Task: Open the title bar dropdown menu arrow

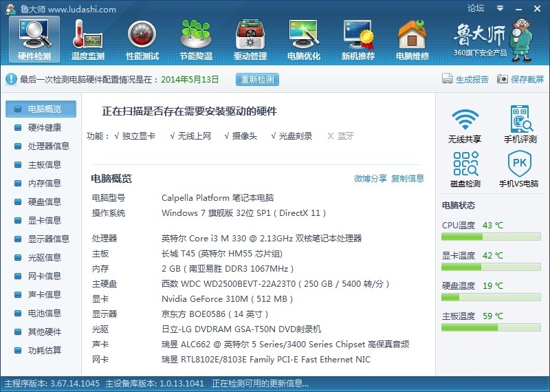Action: click(500, 8)
